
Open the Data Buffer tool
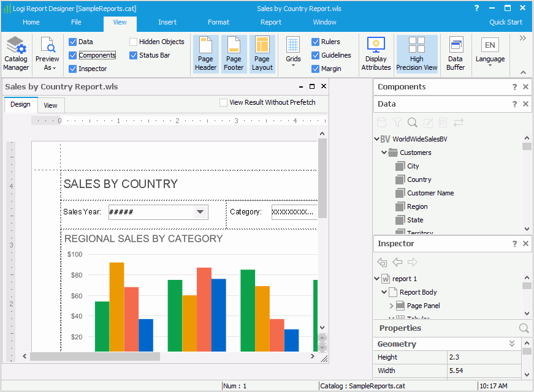tap(456, 54)
